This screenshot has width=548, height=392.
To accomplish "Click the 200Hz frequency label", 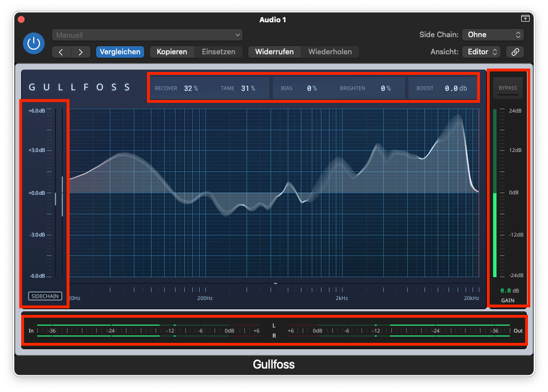I will pyautogui.click(x=205, y=298).
